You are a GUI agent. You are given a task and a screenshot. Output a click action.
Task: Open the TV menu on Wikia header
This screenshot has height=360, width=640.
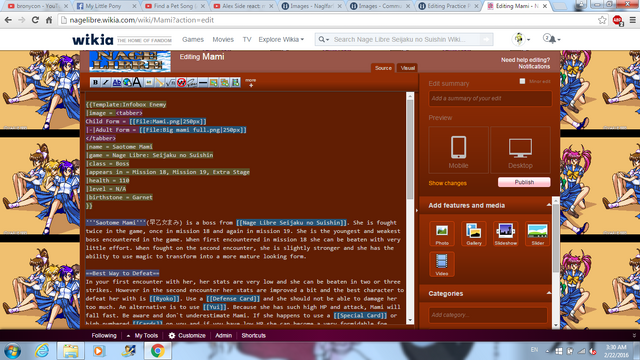[x=247, y=40]
